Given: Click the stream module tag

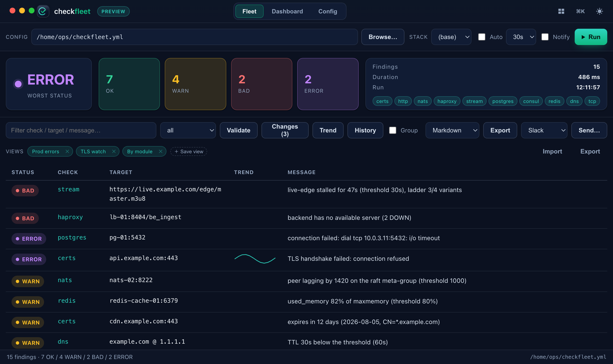Looking at the screenshot, I should [x=474, y=101].
